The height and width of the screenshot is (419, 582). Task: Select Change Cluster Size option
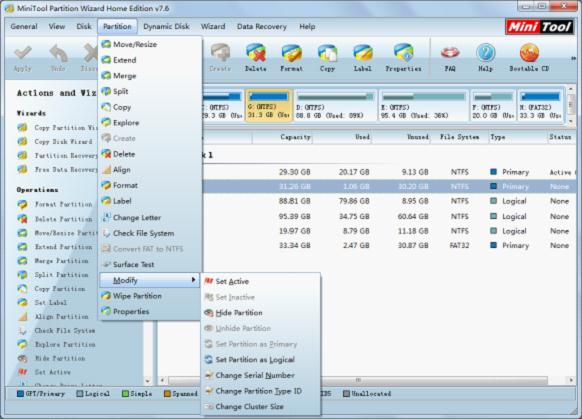261,407
